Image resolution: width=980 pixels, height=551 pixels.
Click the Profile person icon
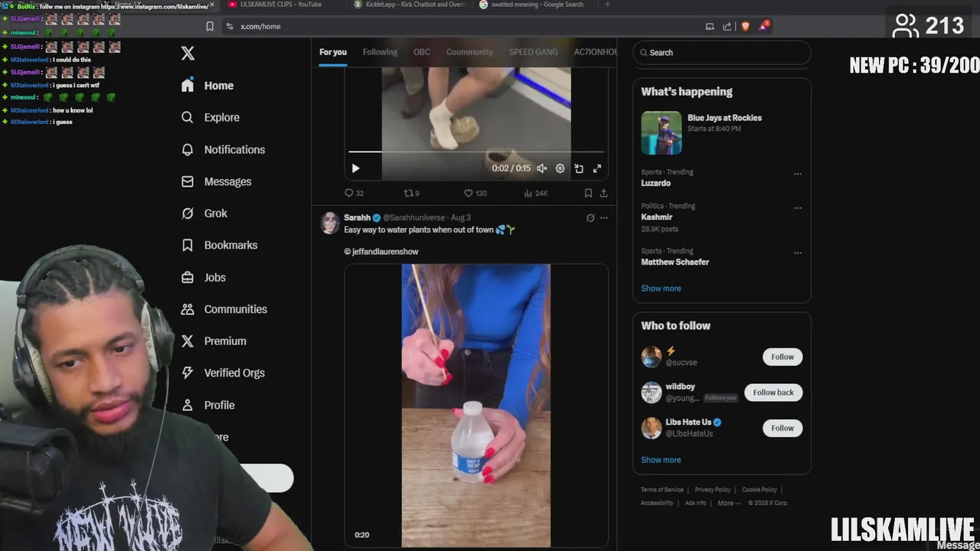[x=188, y=405]
